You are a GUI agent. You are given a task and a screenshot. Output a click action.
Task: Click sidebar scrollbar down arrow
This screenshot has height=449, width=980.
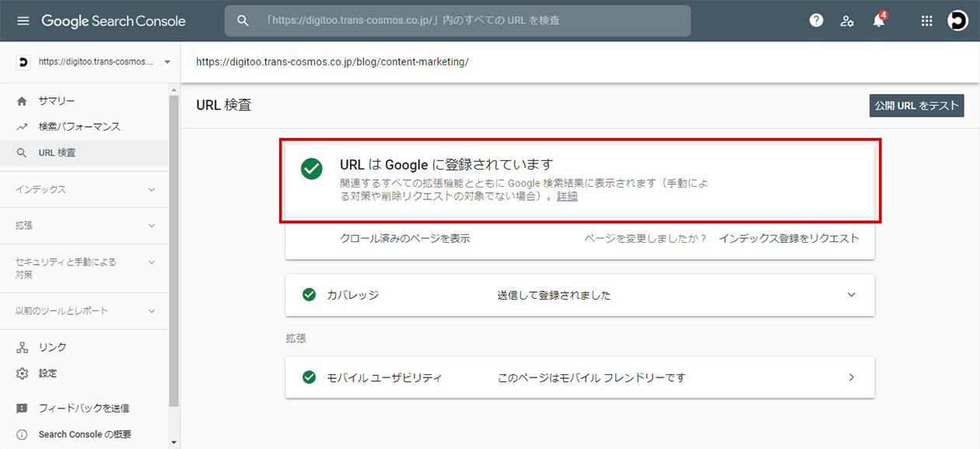174,442
